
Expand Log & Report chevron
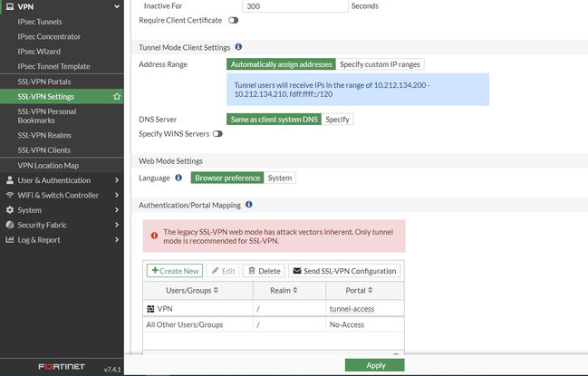(117, 239)
